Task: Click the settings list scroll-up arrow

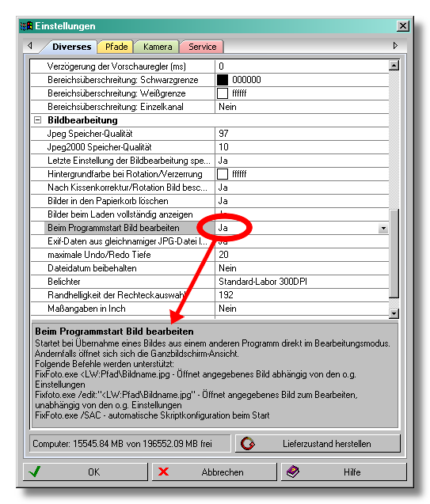Action: point(394,65)
